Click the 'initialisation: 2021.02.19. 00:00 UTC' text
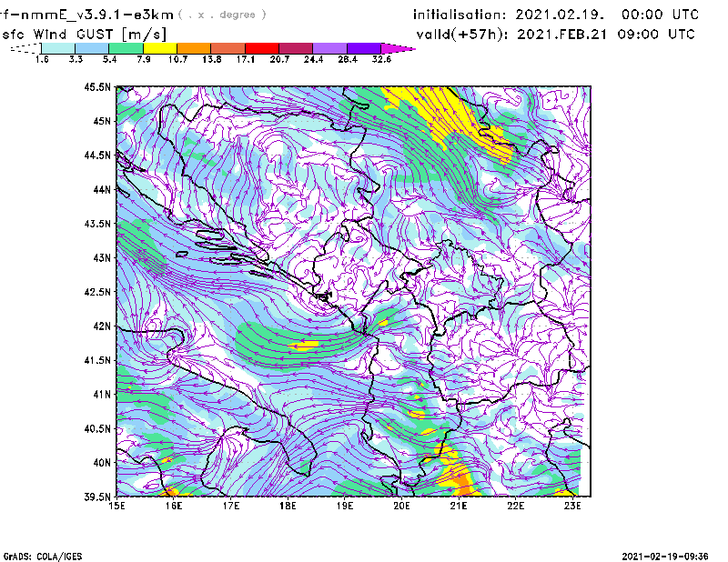Image resolution: width=728 pixels, height=562 pixels. pyautogui.click(x=556, y=15)
